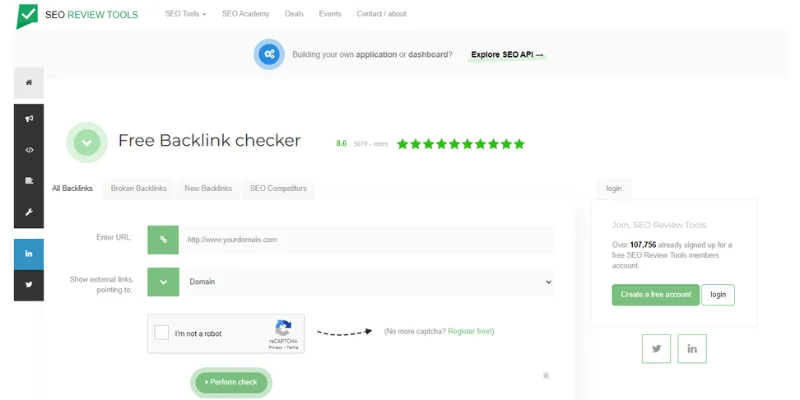Image resolution: width=800 pixels, height=400 pixels.
Task: Click the 'dashboard' word in API banner
Action: pos(428,55)
